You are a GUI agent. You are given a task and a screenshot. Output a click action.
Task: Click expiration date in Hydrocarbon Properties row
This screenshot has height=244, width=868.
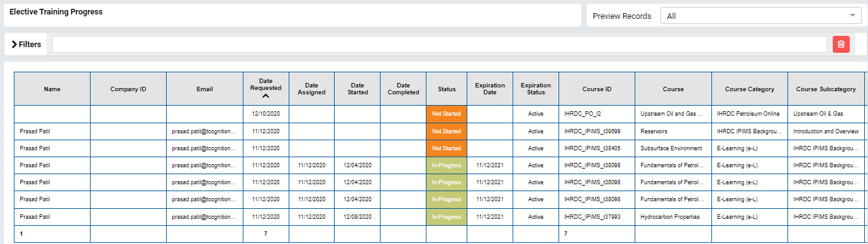pos(490,217)
